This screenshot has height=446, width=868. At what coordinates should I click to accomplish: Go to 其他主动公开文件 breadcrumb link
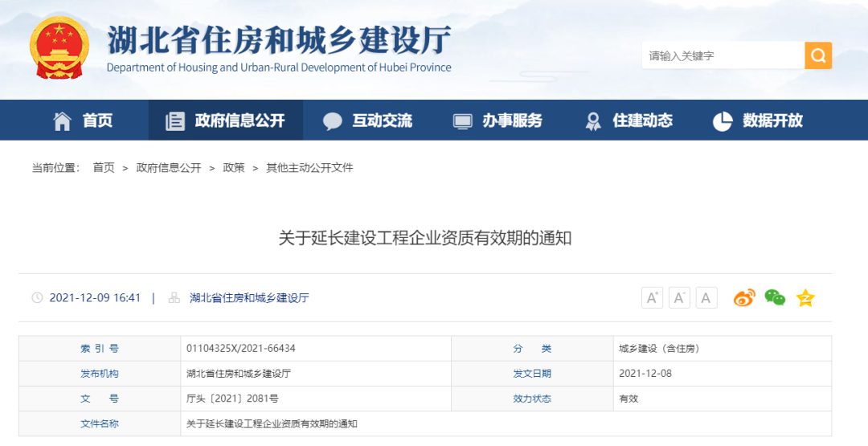click(x=309, y=168)
